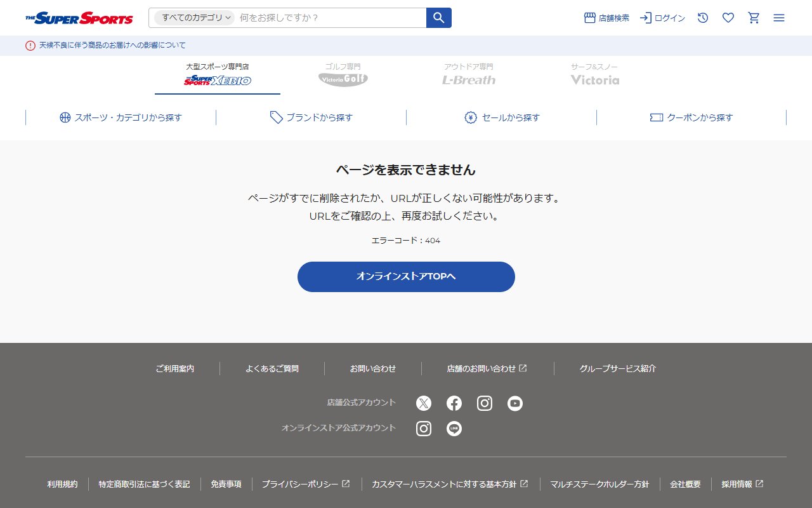Open 免責事項 disclaimer link
812x508 pixels.
click(226, 484)
